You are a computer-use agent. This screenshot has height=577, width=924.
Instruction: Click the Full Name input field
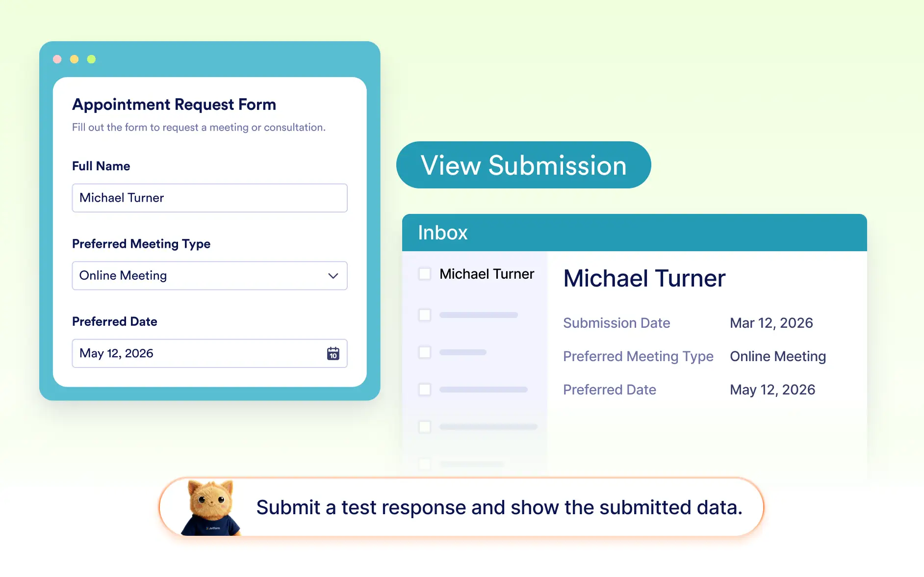(x=209, y=198)
